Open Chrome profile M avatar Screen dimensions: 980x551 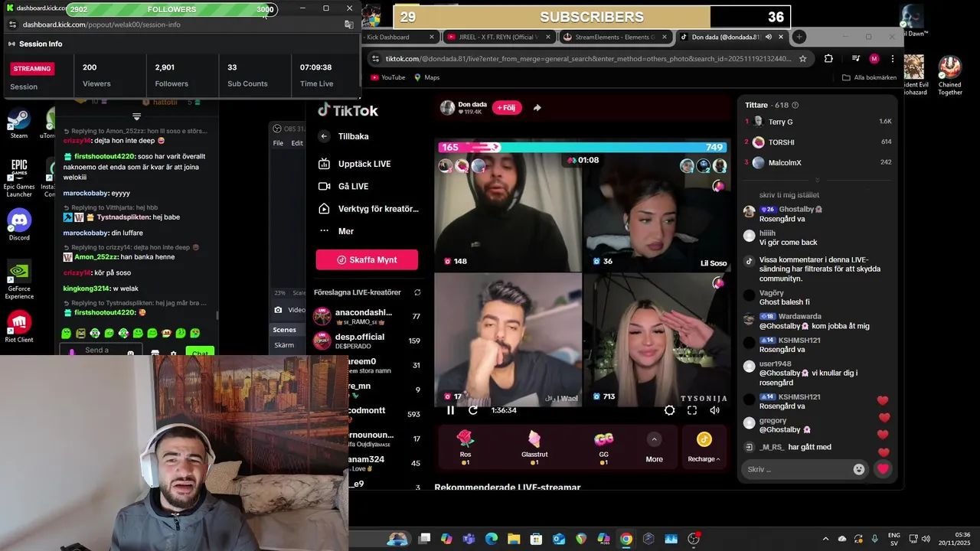874,59
